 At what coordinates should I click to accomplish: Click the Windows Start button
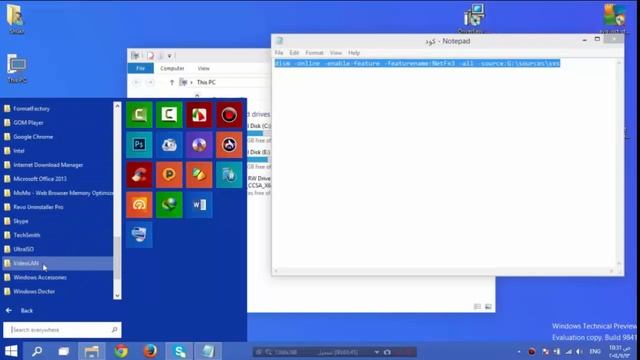pyautogui.click(x=11, y=351)
